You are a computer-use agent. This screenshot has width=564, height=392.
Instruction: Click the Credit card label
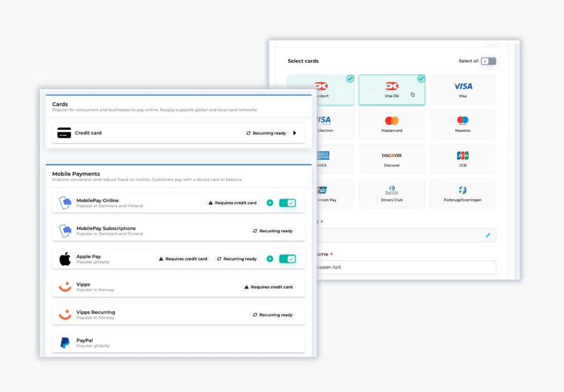(x=88, y=133)
